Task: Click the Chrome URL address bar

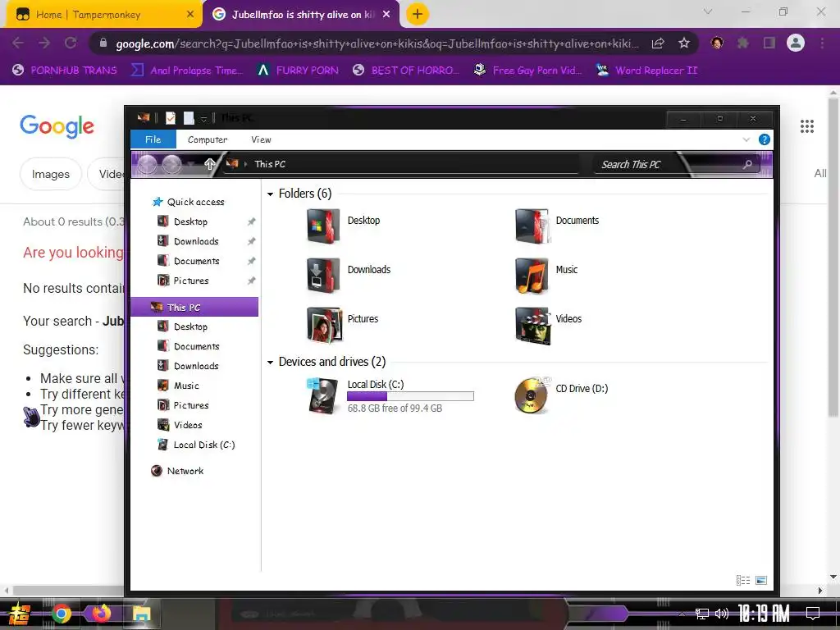Action: pyautogui.click(x=377, y=43)
